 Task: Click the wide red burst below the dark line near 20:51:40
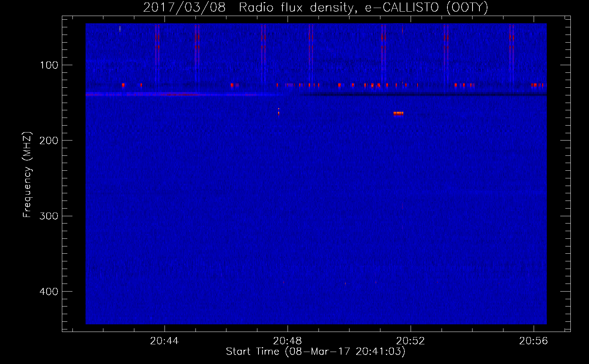coord(398,114)
